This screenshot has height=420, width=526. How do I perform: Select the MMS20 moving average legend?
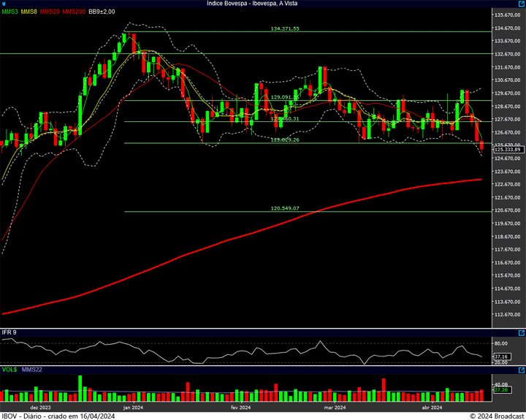(x=50, y=12)
